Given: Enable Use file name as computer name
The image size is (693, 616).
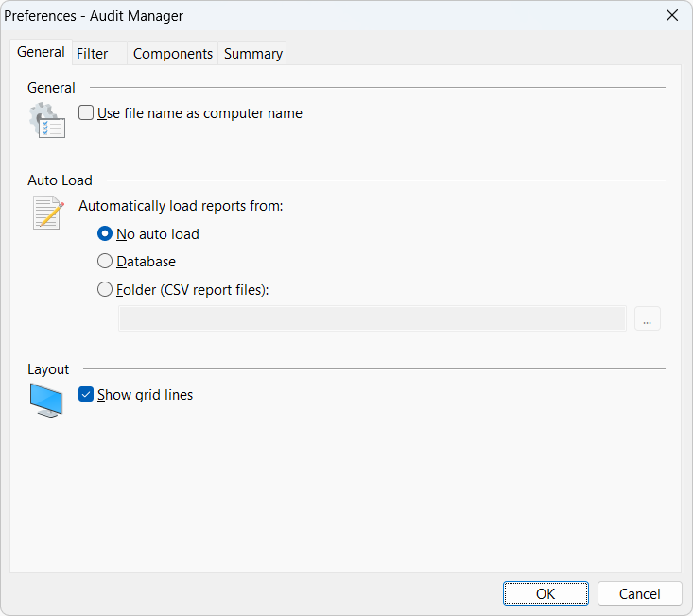Looking at the screenshot, I should (87, 113).
